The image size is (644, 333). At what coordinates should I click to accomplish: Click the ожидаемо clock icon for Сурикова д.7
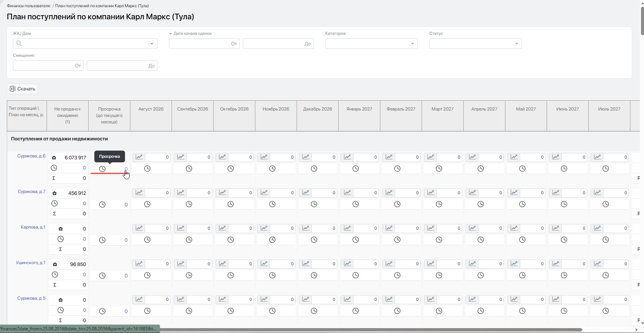click(x=55, y=203)
